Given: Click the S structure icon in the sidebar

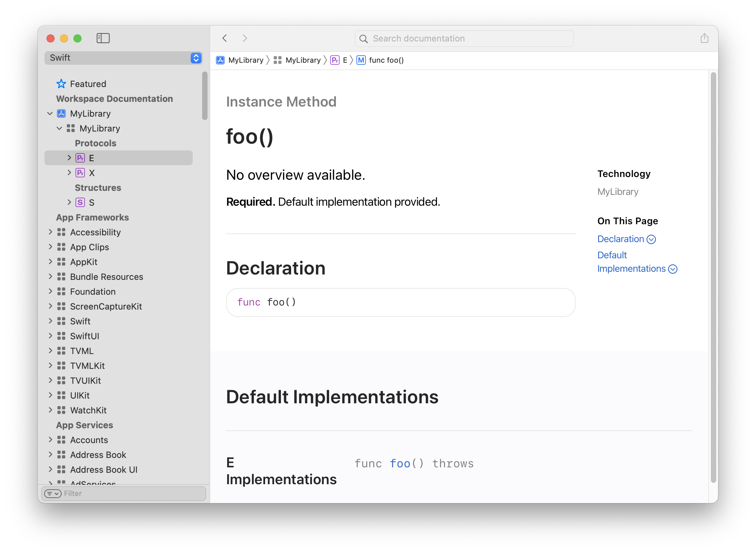Looking at the screenshot, I should click(80, 202).
